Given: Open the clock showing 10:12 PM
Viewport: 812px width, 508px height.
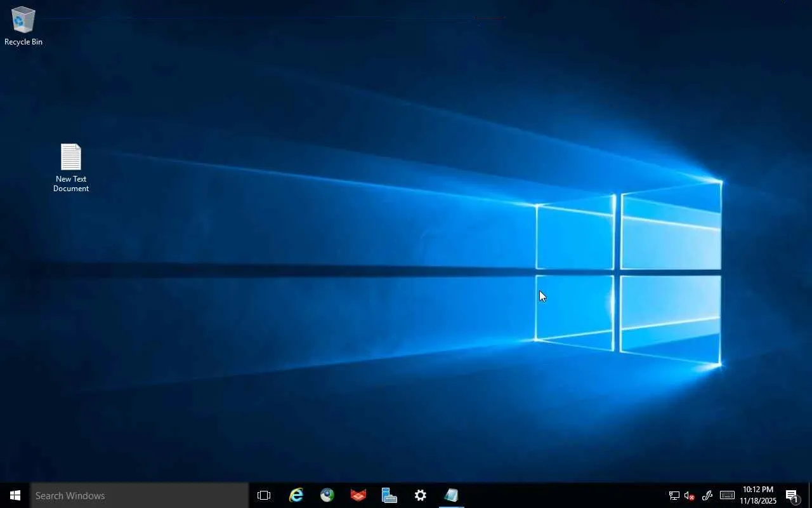Looking at the screenshot, I should click(758, 495).
